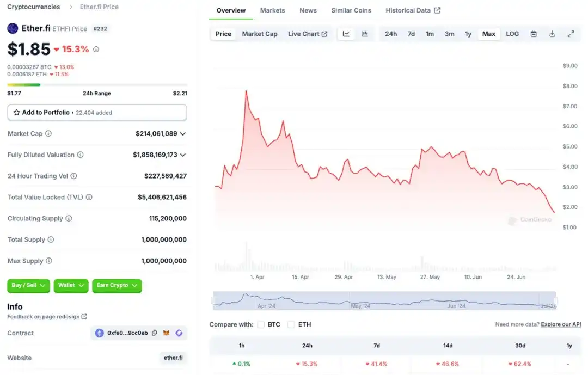Download the chart data
The width and height of the screenshot is (588, 375).
pyautogui.click(x=552, y=34)
